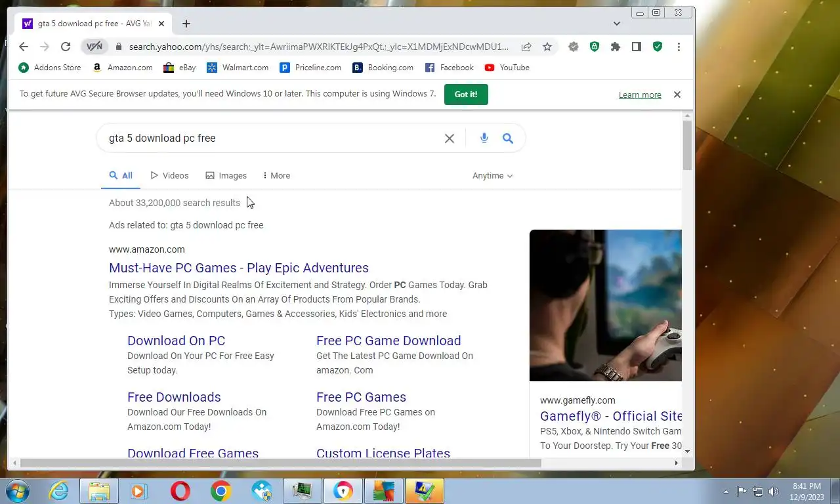Expand the tab search dropdown arrow
840x504 pixels.
coord(617,24)
